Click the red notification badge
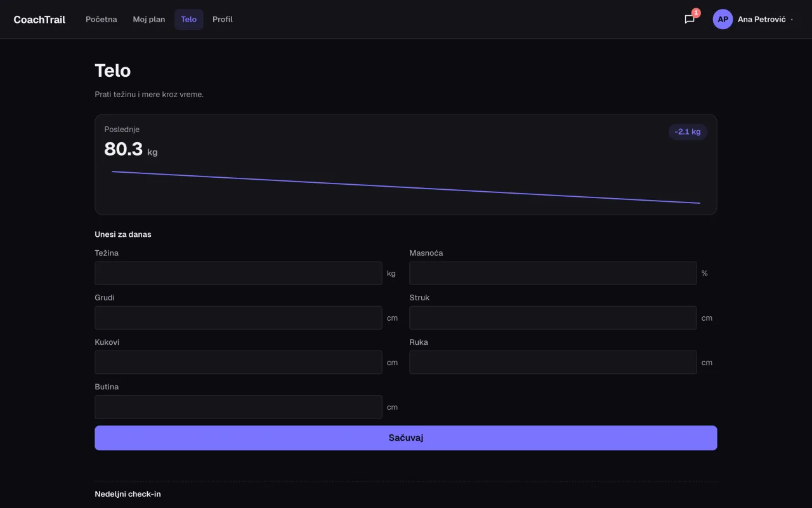 tap(696, 13)
